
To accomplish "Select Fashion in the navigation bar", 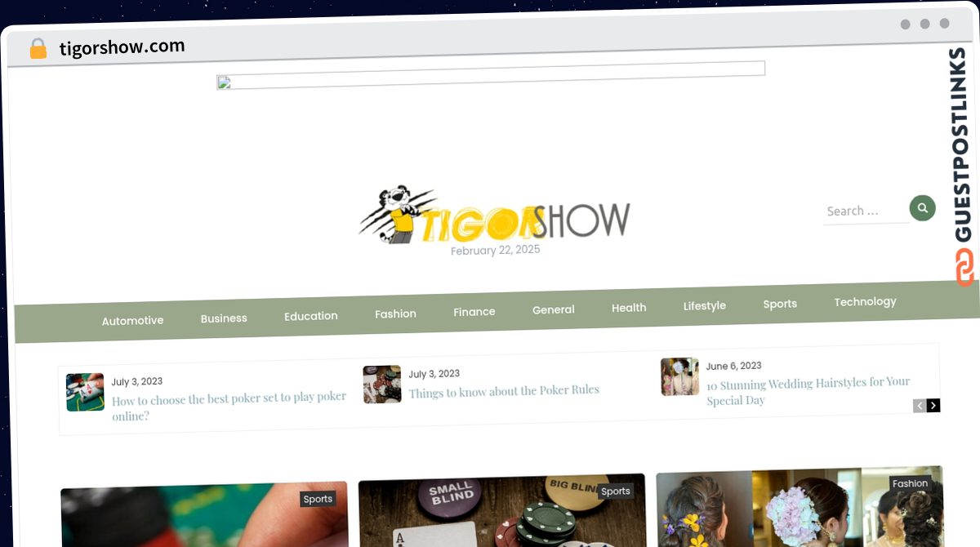I will click(395, 314).
